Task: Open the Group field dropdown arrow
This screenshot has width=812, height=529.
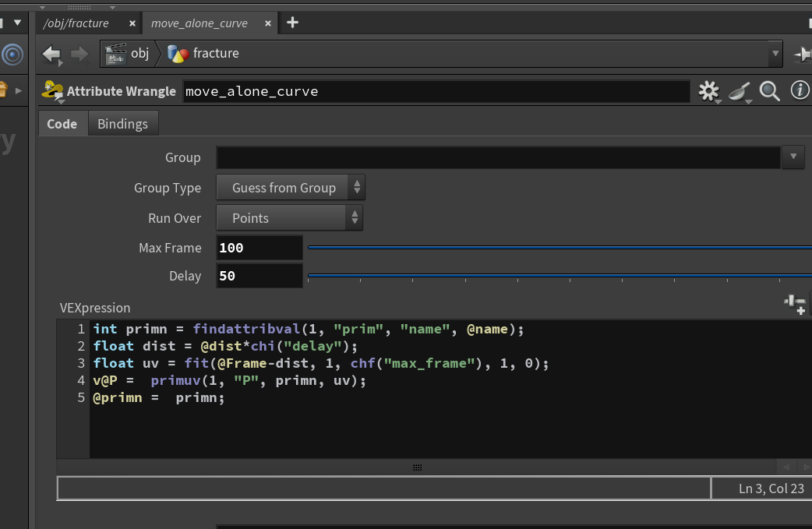Action: pyautogui.click(x=793, y=157)
